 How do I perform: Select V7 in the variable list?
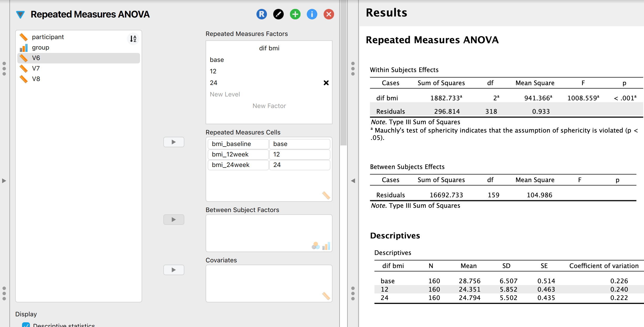pos(36,68)
